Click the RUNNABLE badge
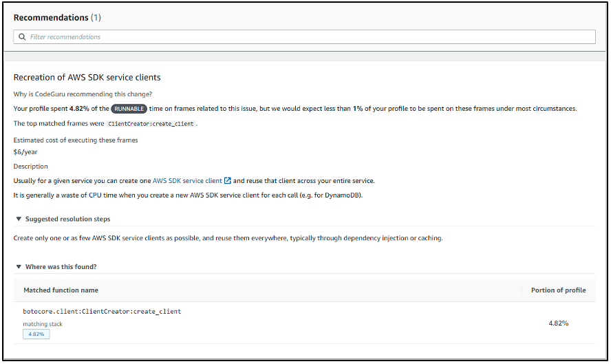Image resolution: width=611 pixels, height=364 pixels. tap(129, 109)
